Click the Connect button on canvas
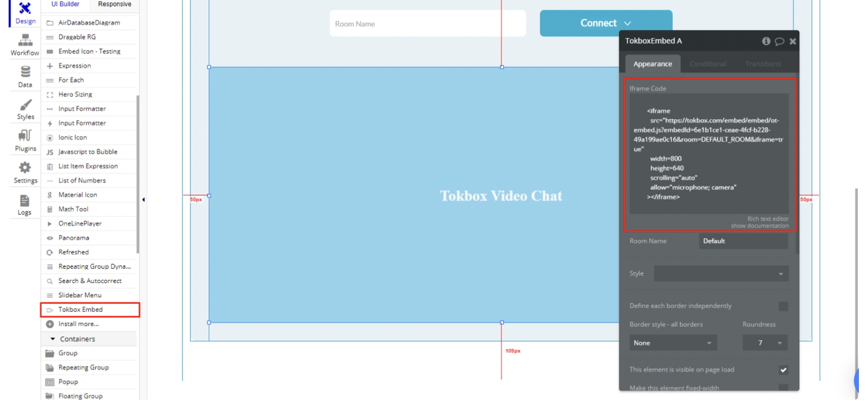The height and width of the screenshot is (406, 868). (606, 23)
